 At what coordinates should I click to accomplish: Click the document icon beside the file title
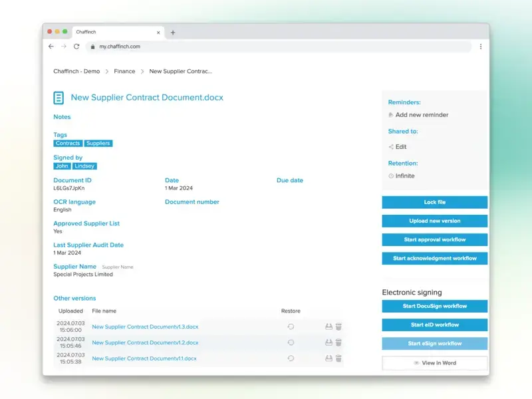pyautogui.click(x=59, y=98)
